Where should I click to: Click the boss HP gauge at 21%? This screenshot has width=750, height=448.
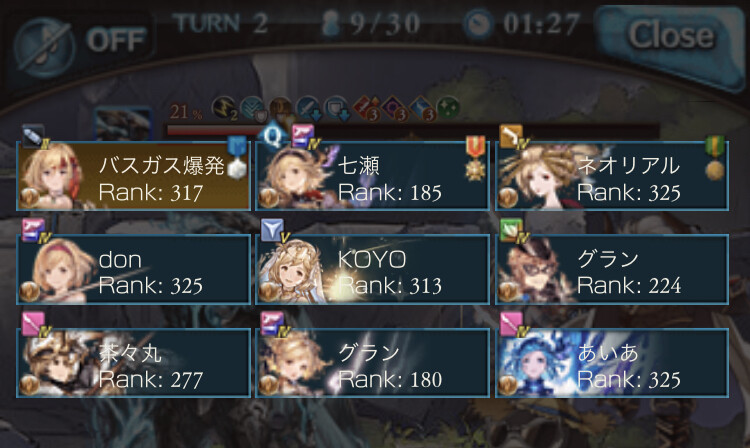point(412,130)
